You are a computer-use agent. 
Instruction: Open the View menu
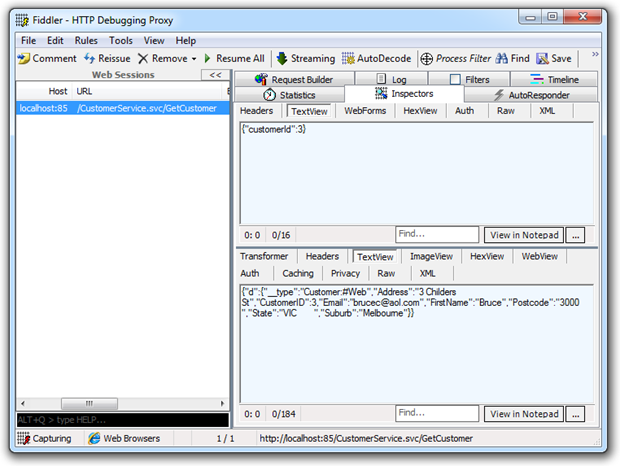pyautogui.click(x=154, y=41)
